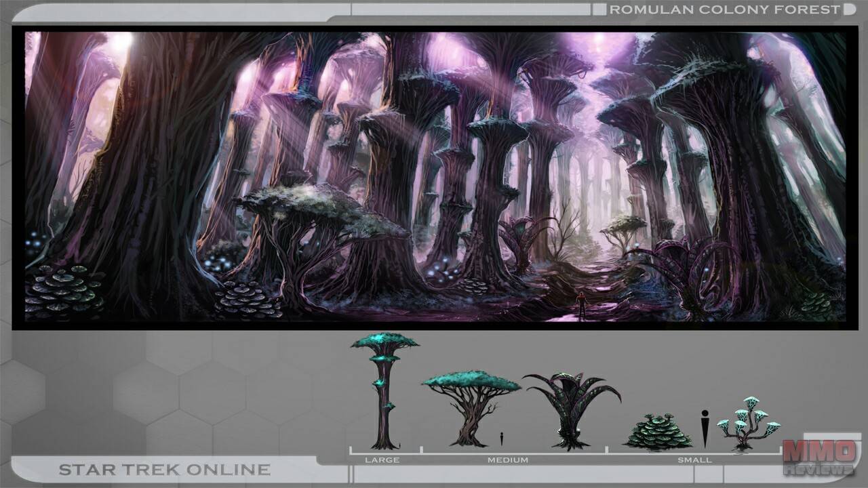Select the SMALL size category label
This screenshot has width=868, height=488.
pyautogui.click(x=694, y=460)
